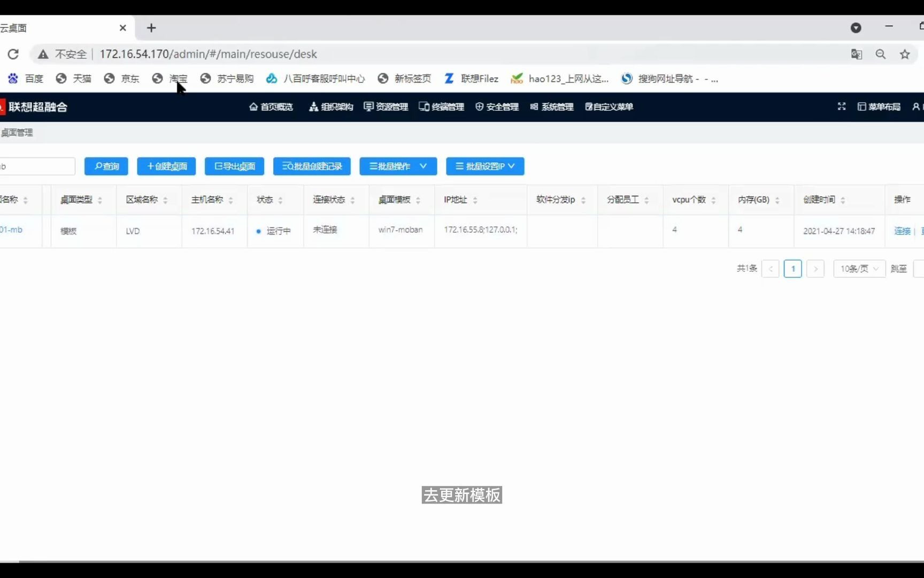Open the 组织架构 menu
Image resolution: width=924 pixels, height=578 pixels.
click(331, 107)
